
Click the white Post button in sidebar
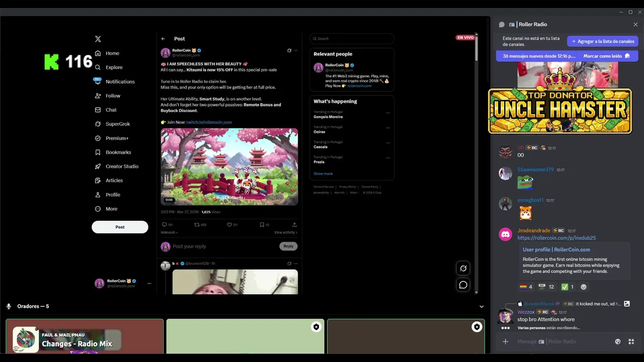120,227
